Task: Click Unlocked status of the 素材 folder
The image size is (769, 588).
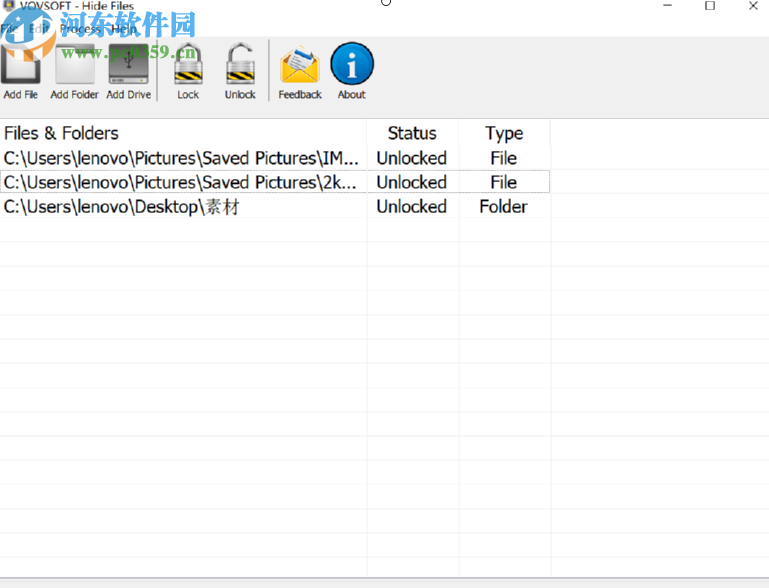Action: point(411,206)
